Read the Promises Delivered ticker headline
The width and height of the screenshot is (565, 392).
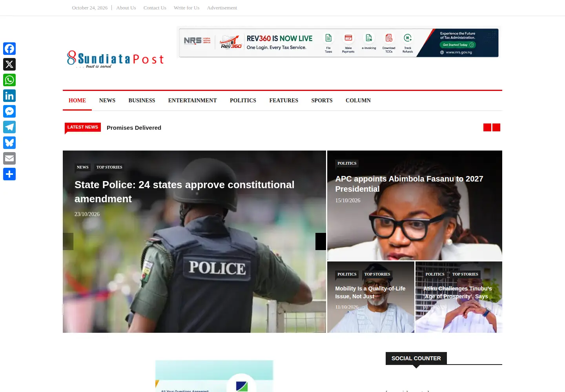point(134,128)
